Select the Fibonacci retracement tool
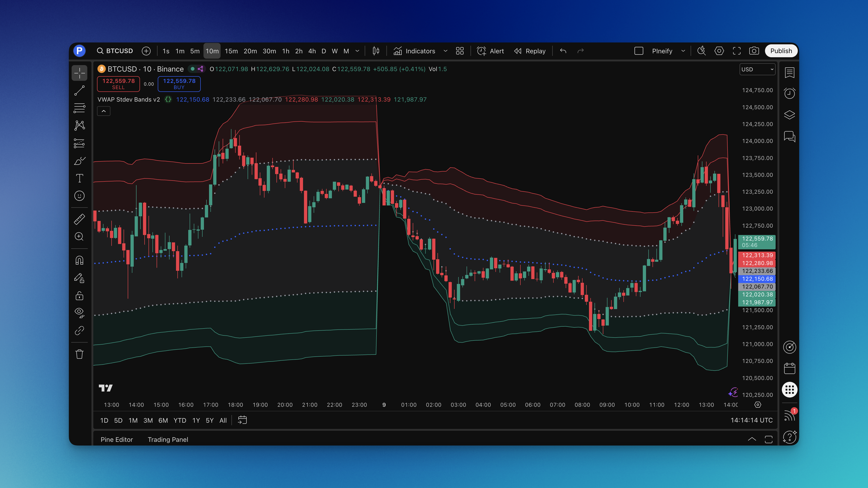The height and width of the screenshot is (488, 868). click(x=79, y=108)
